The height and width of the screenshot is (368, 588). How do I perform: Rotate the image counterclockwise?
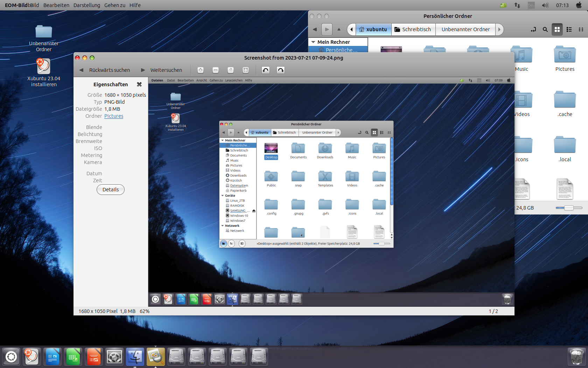(x=265, y=70)
